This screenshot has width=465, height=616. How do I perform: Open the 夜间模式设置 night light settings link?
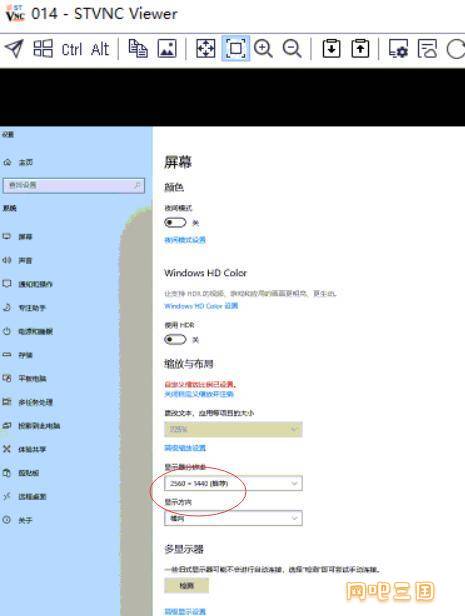click(185, 240)
